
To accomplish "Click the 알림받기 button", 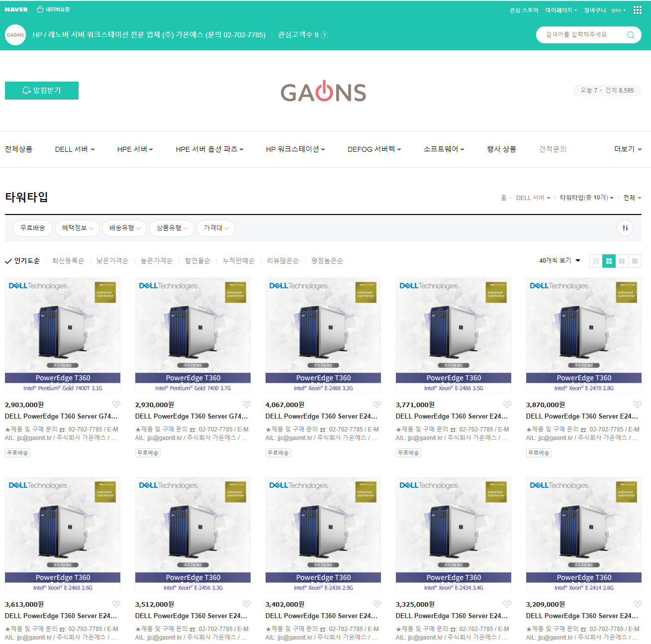I will tap(42, 91).
